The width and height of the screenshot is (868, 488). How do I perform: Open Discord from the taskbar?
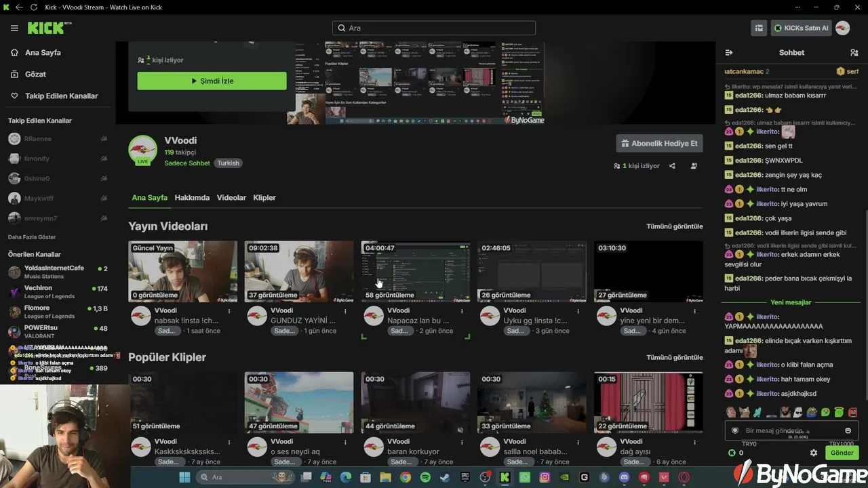click(x=625, y=477)
